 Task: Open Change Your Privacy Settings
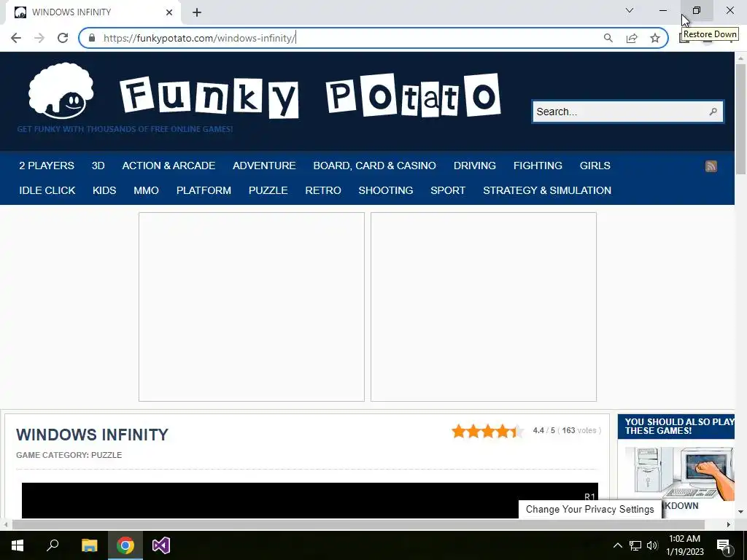pyautogui.click(x=589, y=509)
